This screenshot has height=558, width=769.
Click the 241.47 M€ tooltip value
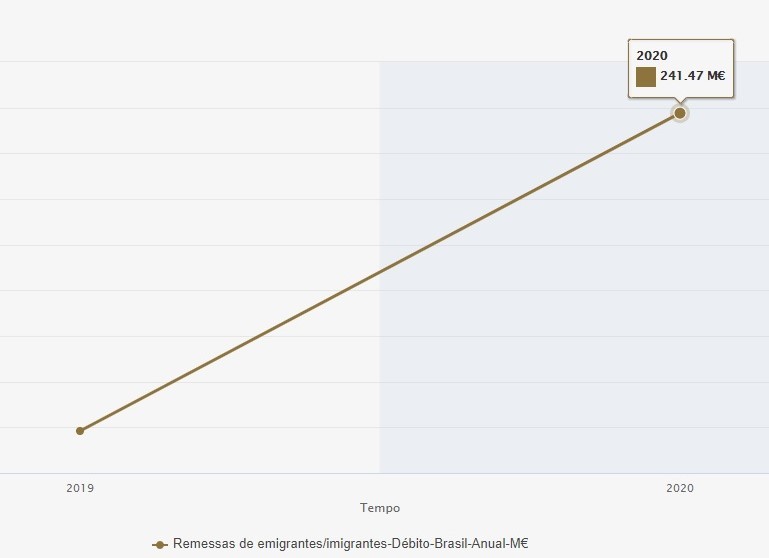click(692, 77)
